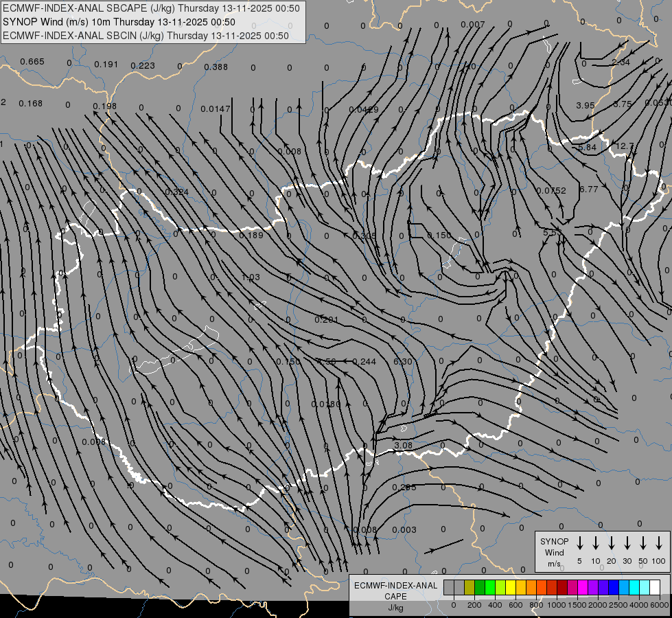Click the 5.84 CAPE value on map

[587, 147]
